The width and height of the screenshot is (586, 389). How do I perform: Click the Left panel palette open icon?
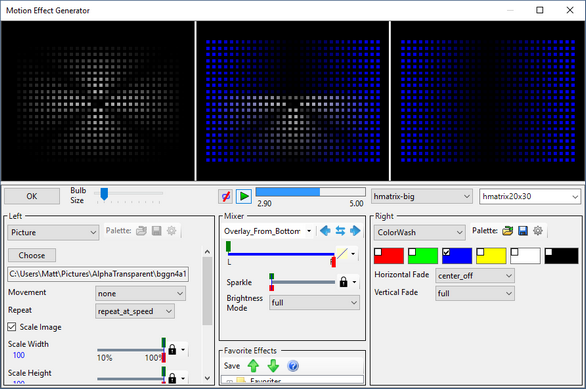click(141, 231)
